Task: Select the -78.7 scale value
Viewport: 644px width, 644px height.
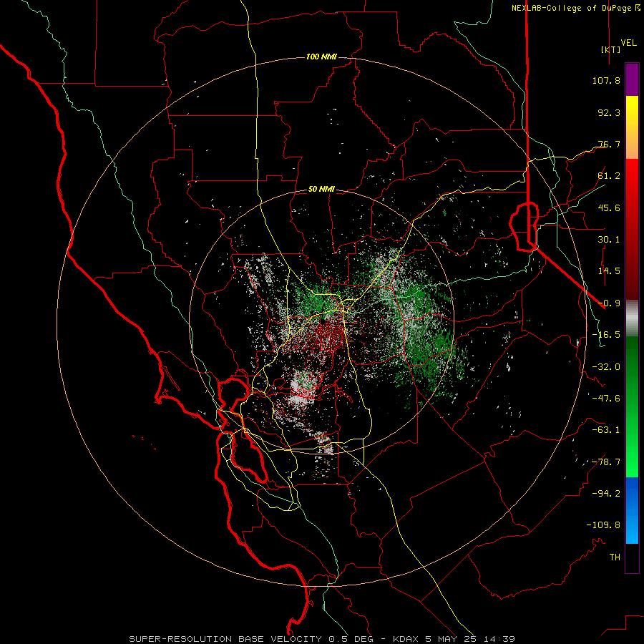Action: pyautogui.click(x=606, y=462)
